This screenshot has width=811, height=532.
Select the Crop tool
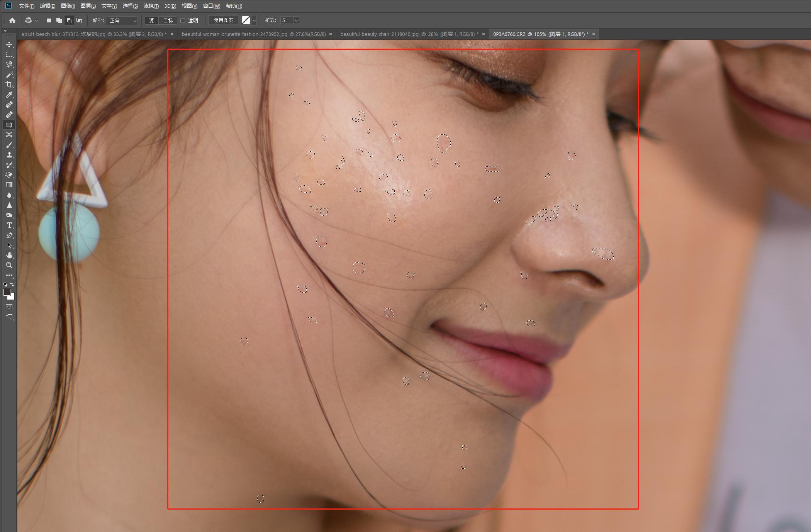click(x=9, y=85)
